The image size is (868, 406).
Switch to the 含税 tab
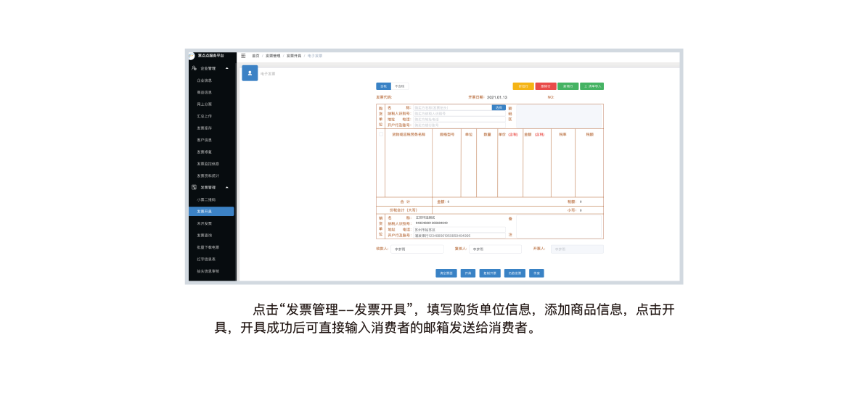click(x=383, y=86)
